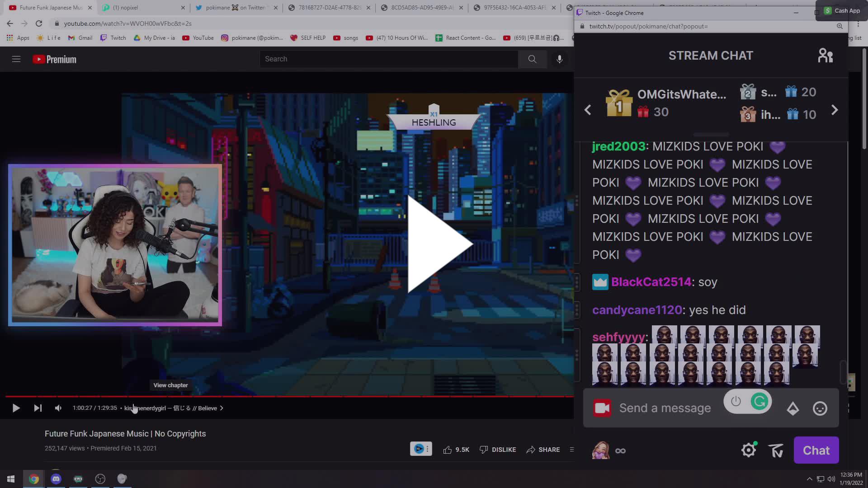Mute the YouTube player volume
Viewport: 868px width, 488px height.
click(x=58, y=408)
